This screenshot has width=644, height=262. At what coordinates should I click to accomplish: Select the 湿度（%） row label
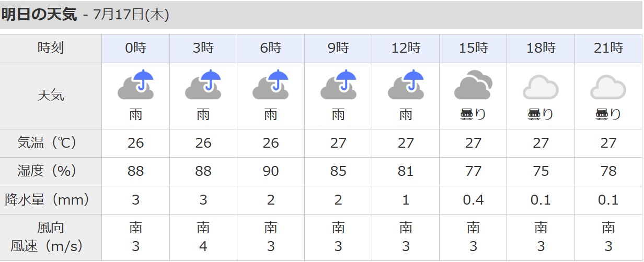51,171
